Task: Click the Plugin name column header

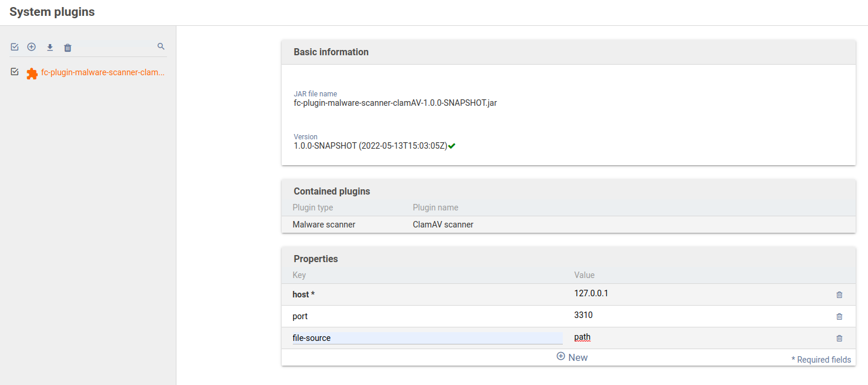Action: pyautogui.click(x=435, y=207)
